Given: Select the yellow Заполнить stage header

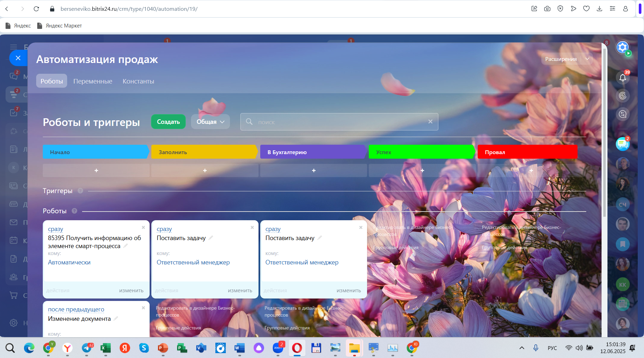Looking at the screenshot, I should 204,152.
